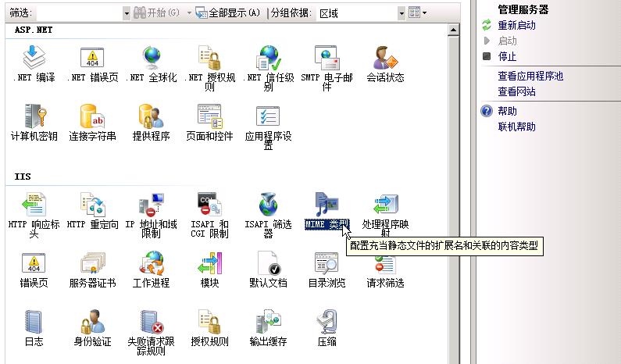Open IIS 授权规则 feature
The image size is (621, 364).
tap(210, 328)
